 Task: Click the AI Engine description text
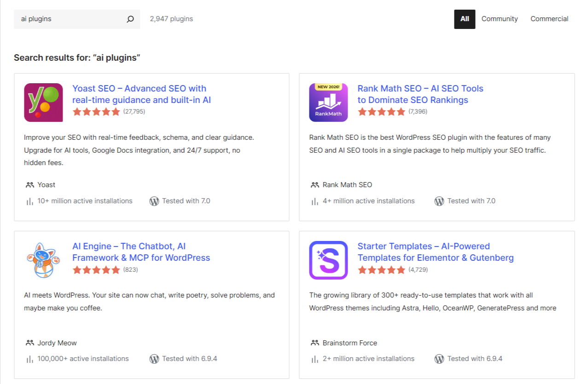pyautogui.click(x=149, y=302)
